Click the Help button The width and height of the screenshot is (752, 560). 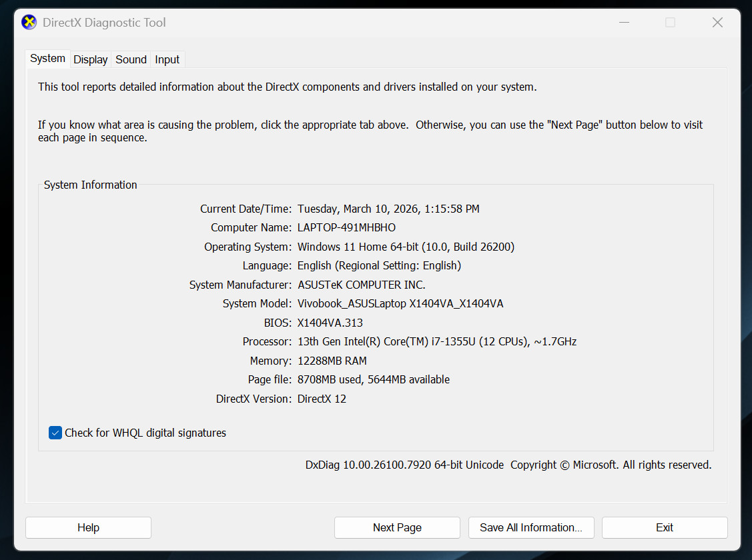point(88,527)
